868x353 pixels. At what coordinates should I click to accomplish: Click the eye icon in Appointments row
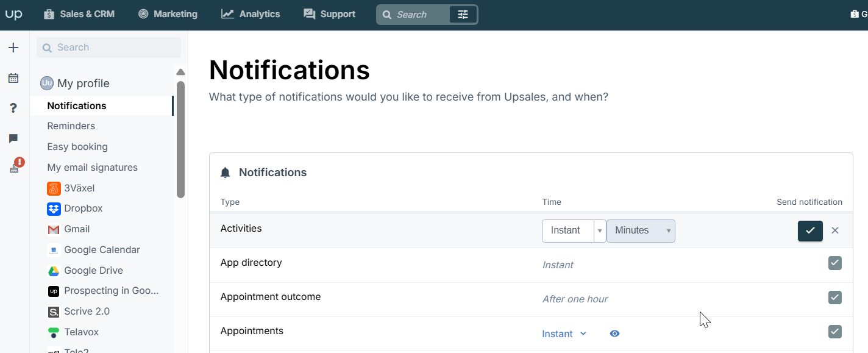614,333
